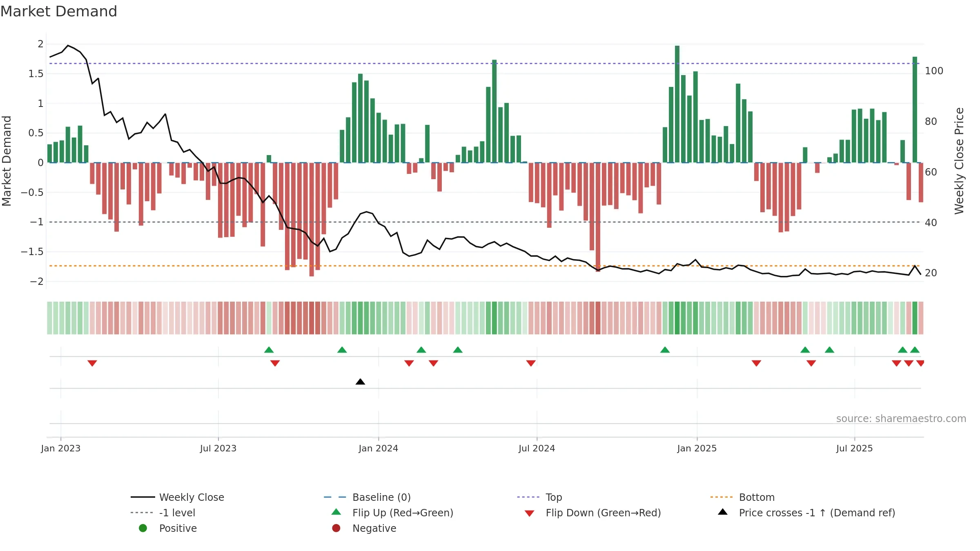
Task: Click the green Positive circle icon
Action: click(x=143, y=528)
